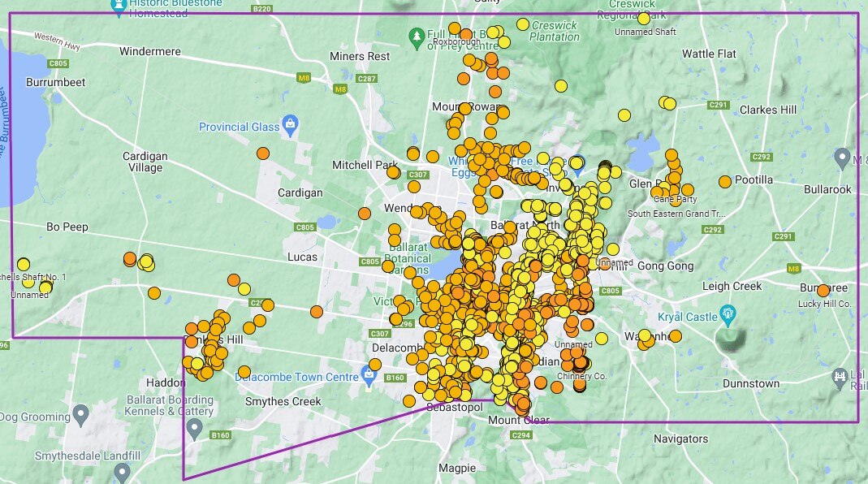Click the Windermere town label
868x484 pixels.
[150, 51]
